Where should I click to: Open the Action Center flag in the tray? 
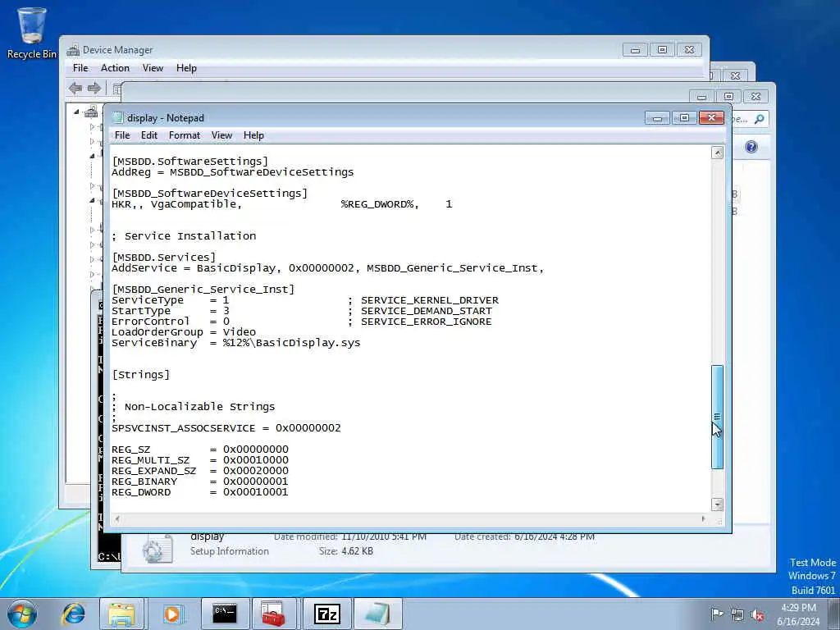[x=717, y=614]
